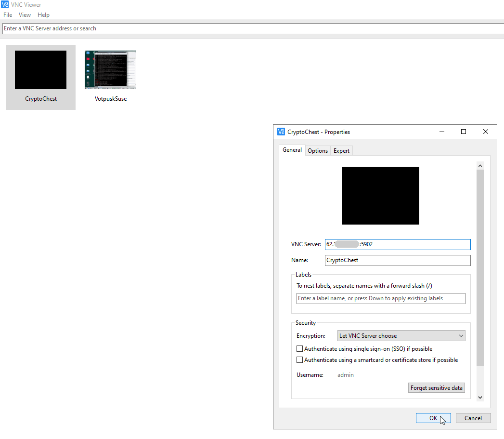The image size is (504, 439).
Task: Select the CryptoChest connection thumbnail
Action: click(41, 77)
